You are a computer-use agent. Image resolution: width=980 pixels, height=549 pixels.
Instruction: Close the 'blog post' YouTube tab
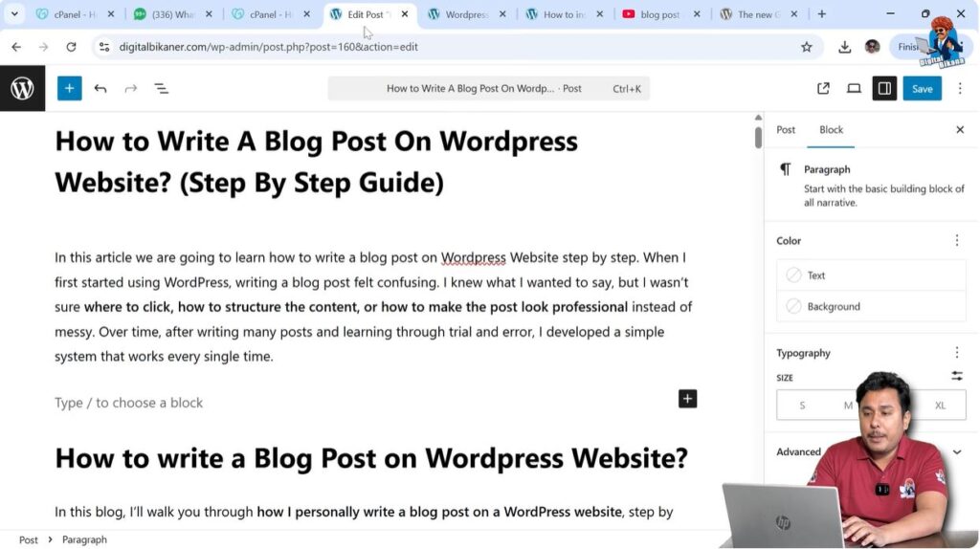[x=697, y=13]
